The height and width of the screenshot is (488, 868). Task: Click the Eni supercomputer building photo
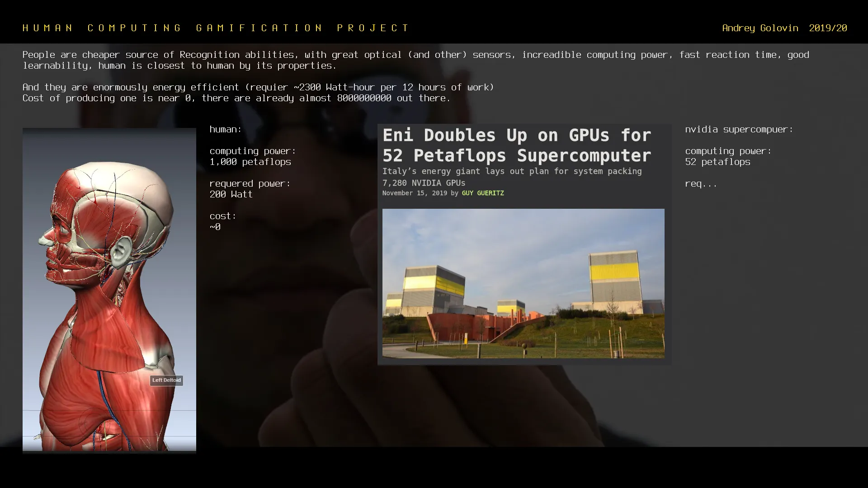pos(523,283)
